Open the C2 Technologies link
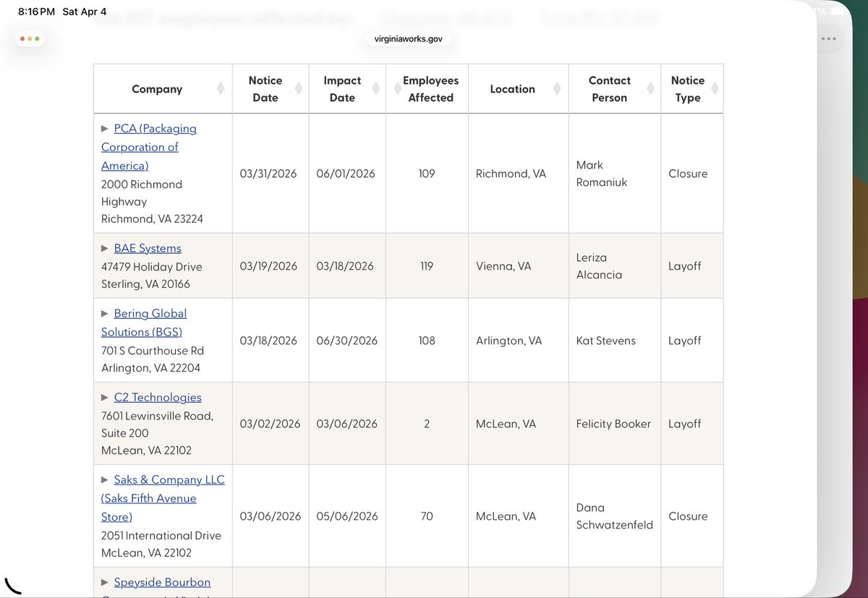Viewport: 868px width, 598px height. point(158,397)
